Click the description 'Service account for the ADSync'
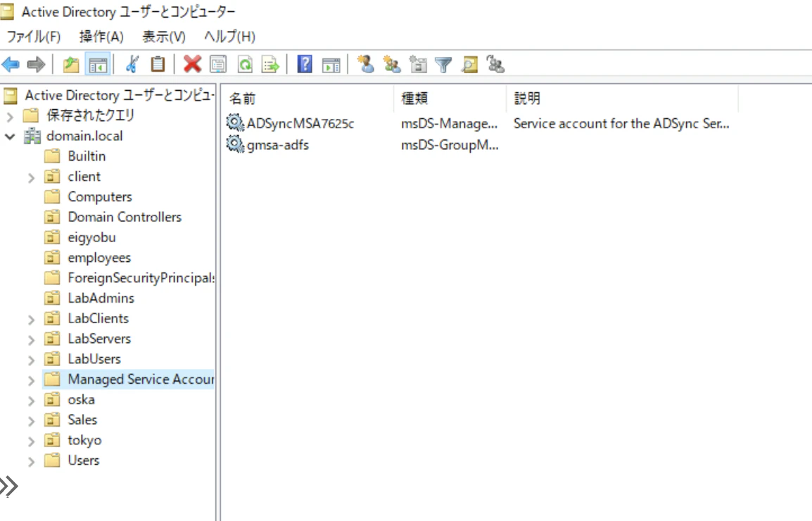Viewport: 812px width, 521px height. coord(621,123)
